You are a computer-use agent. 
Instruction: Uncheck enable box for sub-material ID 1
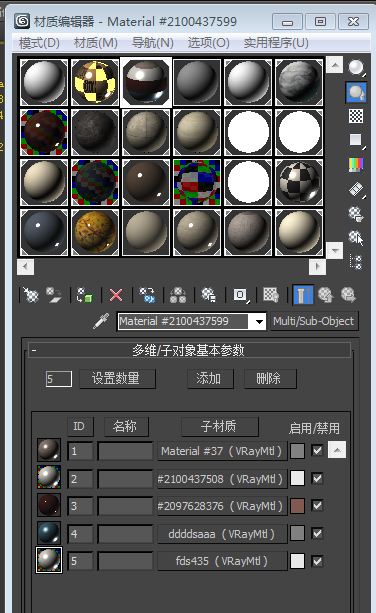click(x=317, y=450)
